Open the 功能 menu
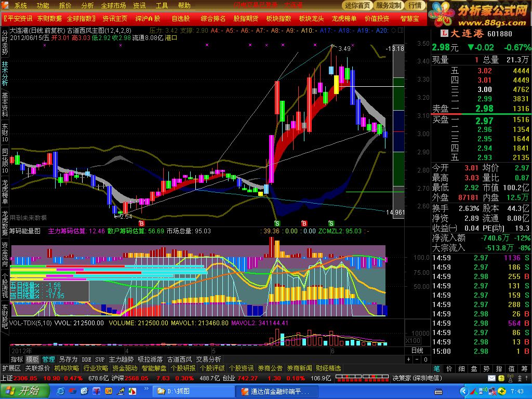 [43, 5]
